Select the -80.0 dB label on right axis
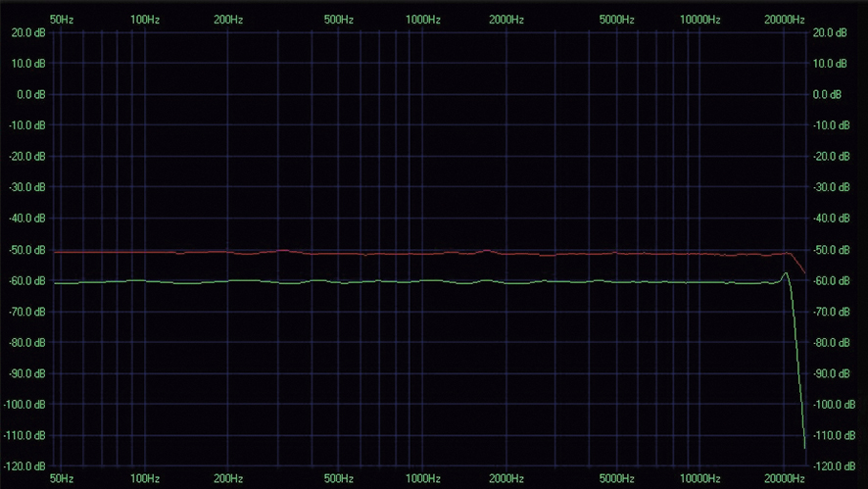 tap(831, 342)
